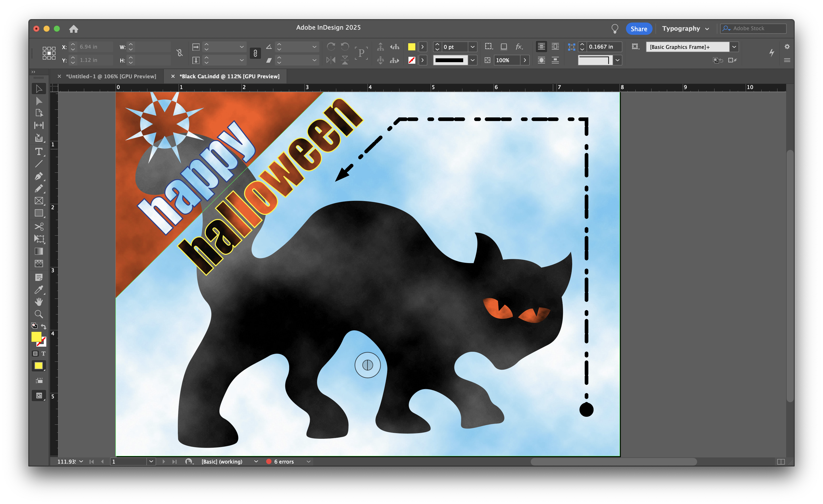Screen dimensions: 823x504
Task: Click the yellow fill swatch in Control panel
Action: point(411,47)
